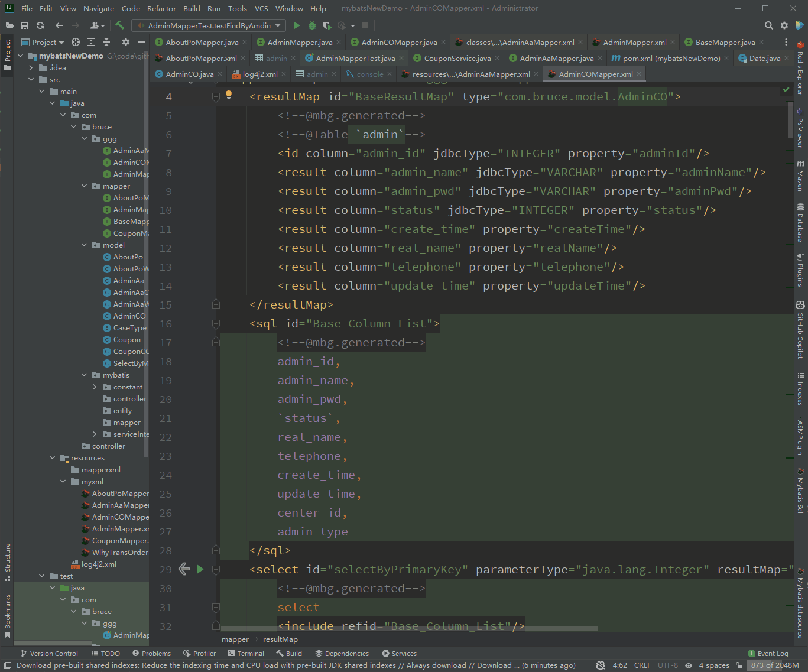Click the Debug bug icon

(x=312, y=25)
